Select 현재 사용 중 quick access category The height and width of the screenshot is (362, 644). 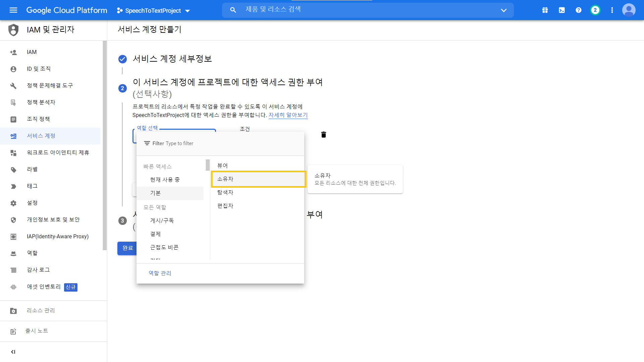coord(165,180)
